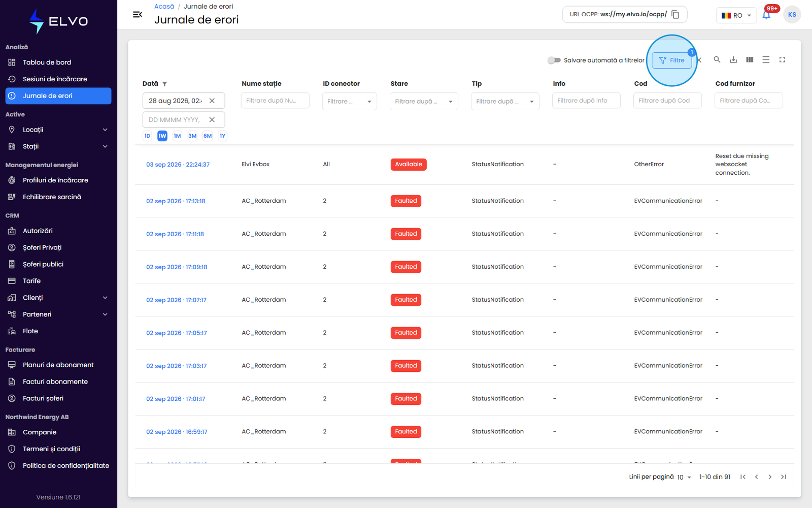Open the RO language selector
812x508 pixels.
pyautogui.click(x=736, y=15)
